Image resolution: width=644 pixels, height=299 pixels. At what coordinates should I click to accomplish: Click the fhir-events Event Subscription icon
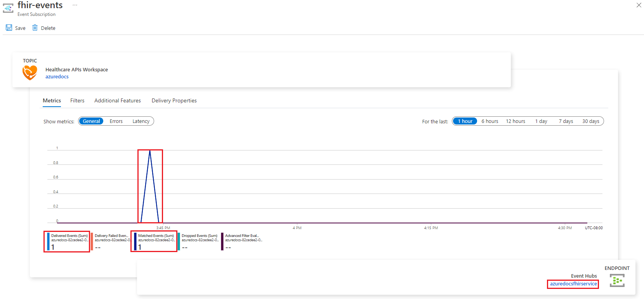point(8,8)
